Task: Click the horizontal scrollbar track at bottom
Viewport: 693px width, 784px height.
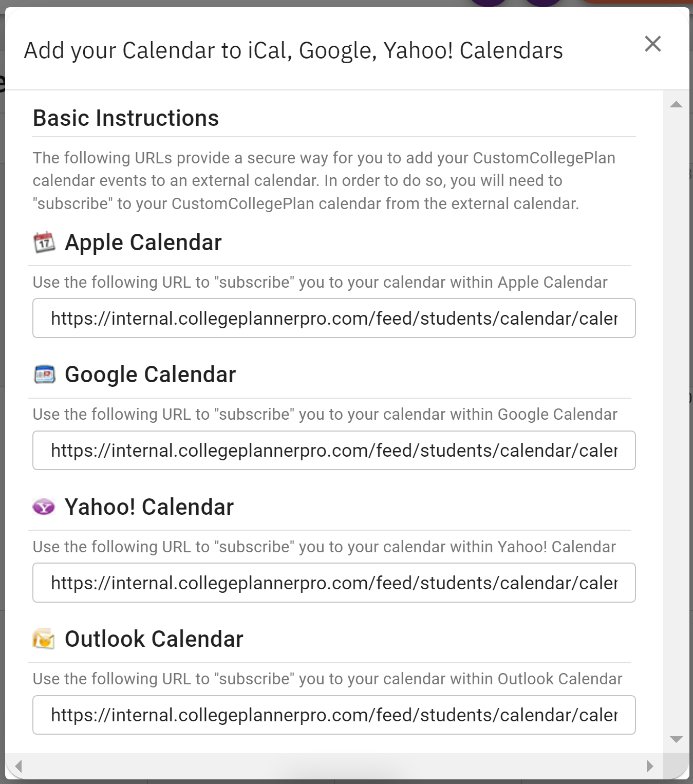Action: coord(334,767)
